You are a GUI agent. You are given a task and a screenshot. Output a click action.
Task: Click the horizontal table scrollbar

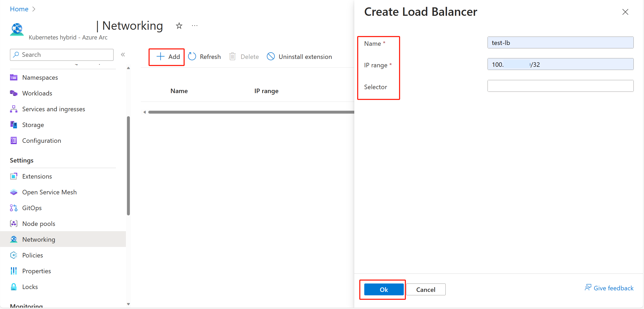click(x=251, y=112)
